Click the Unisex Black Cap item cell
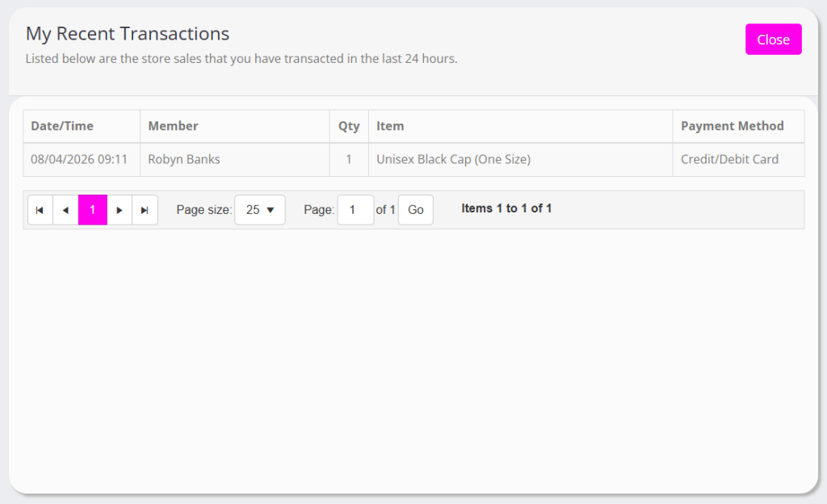Viewport: 827px width, 504px height. tap(453, 160)
